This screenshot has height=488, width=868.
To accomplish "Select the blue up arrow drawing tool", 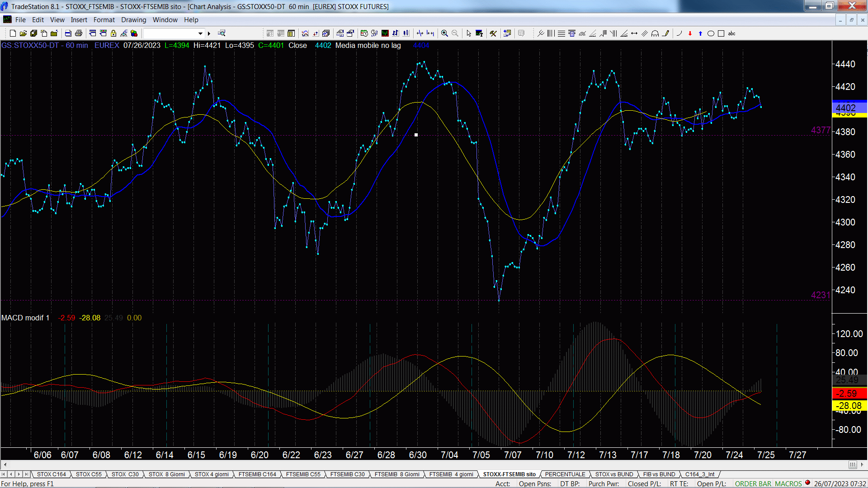I will point(700,33).
